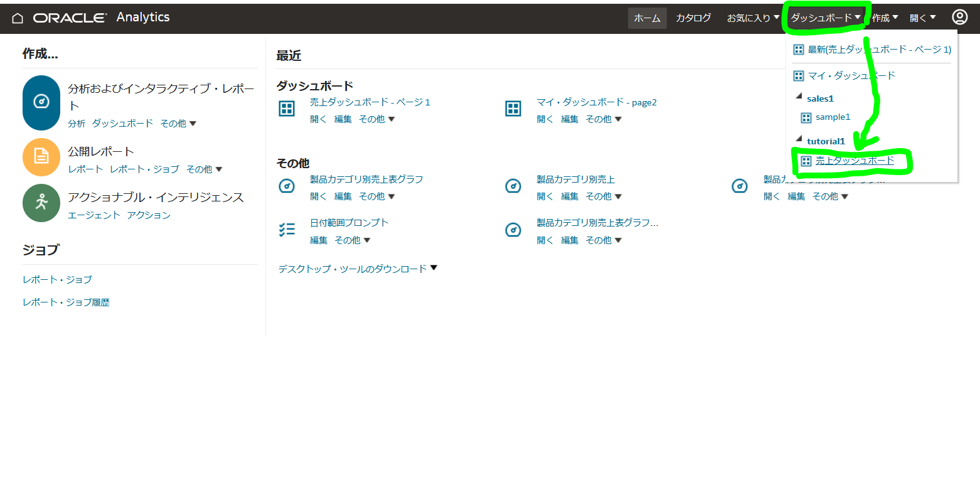Expand その他 under 売上ダッシュボード - ページ1
Viewport: 980px width, 502px height.
[x=377, y=119]
